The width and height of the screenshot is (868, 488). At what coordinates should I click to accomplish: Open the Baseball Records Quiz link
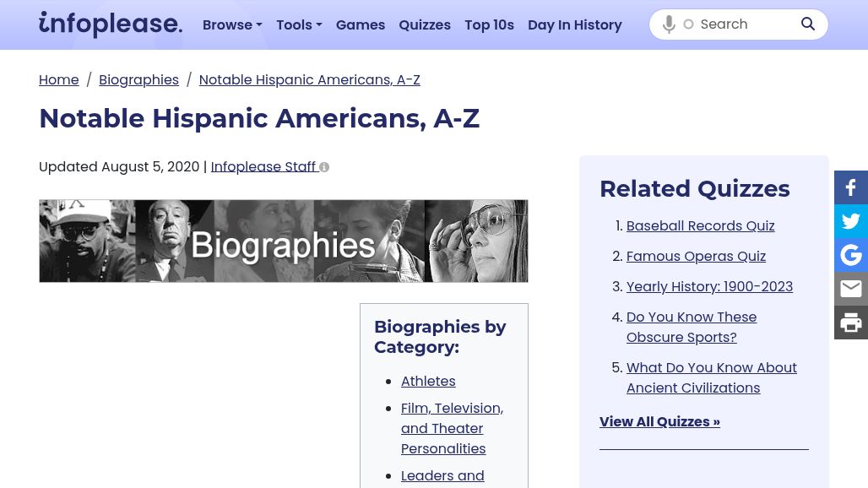coord(700,225)
